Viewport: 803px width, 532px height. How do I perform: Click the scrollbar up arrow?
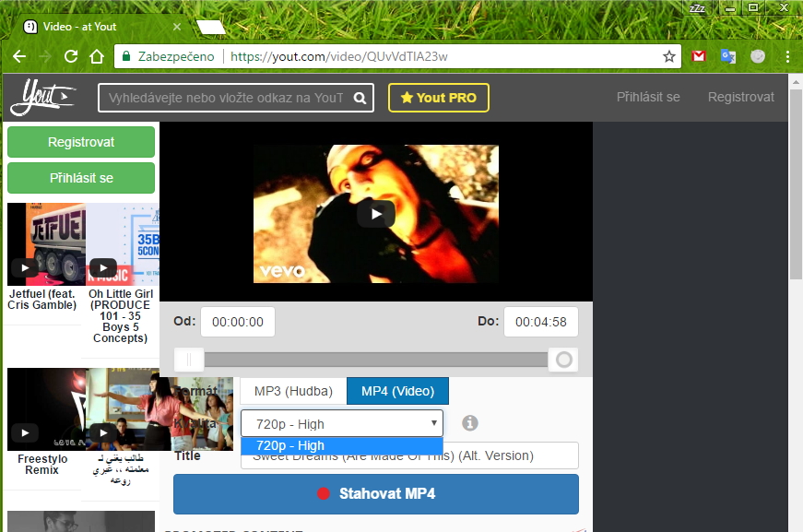click(x=796, y=81)
